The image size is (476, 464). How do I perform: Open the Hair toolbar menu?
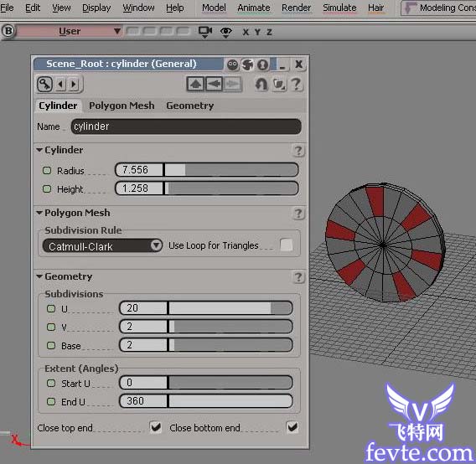pos(375,8)
